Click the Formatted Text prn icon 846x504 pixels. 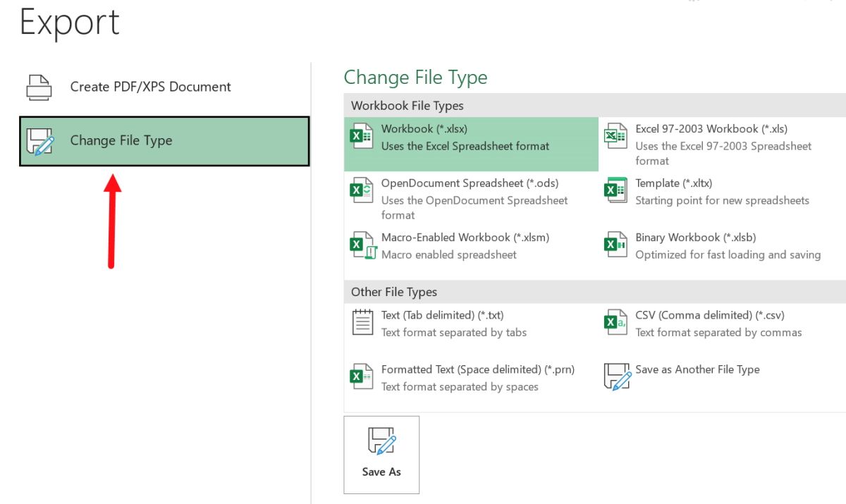(362, 376)
